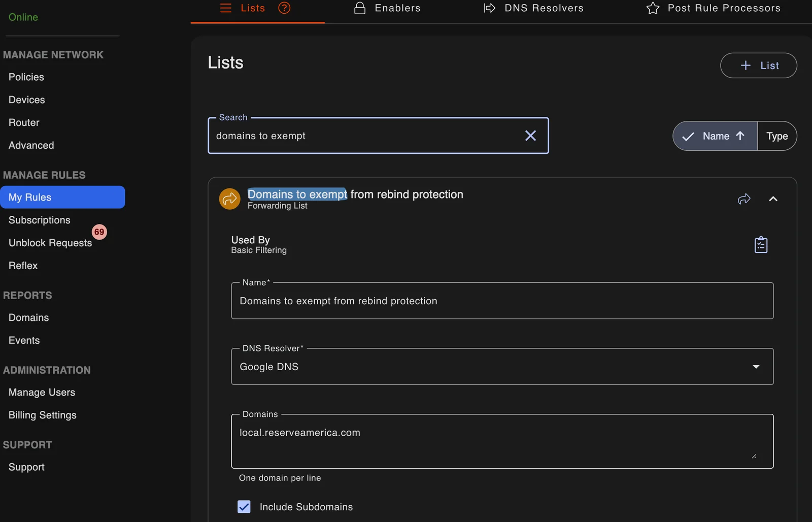Open the Events report

point(24,341)
